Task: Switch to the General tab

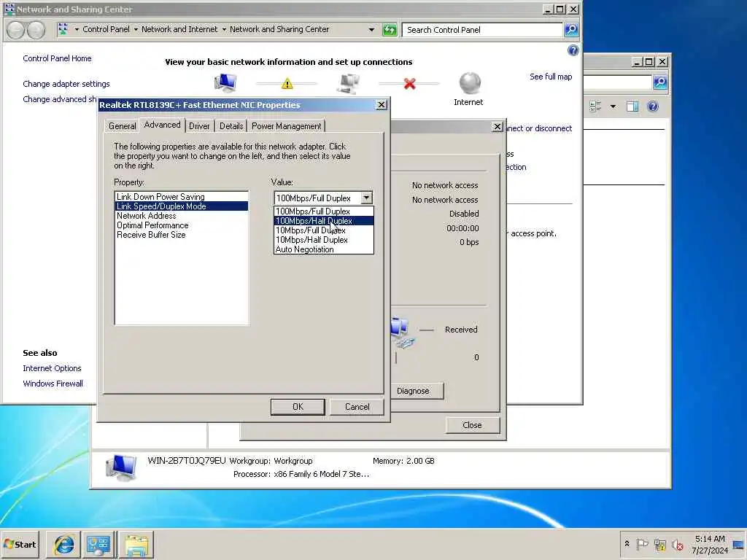Action: point(122,126)
